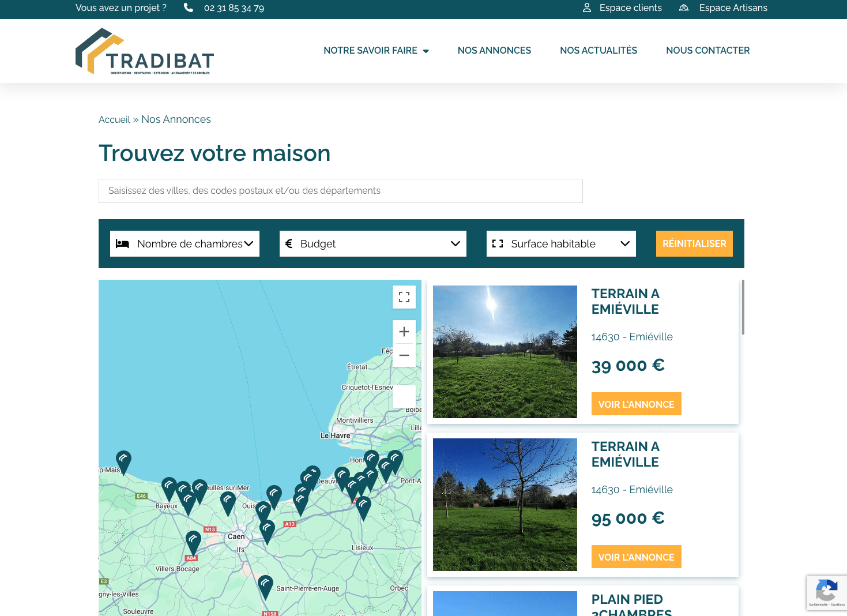Select the map marker near Saint-Pierre-en-Auge
This screenshot has height=616, width=847.
tap(265, 587)
